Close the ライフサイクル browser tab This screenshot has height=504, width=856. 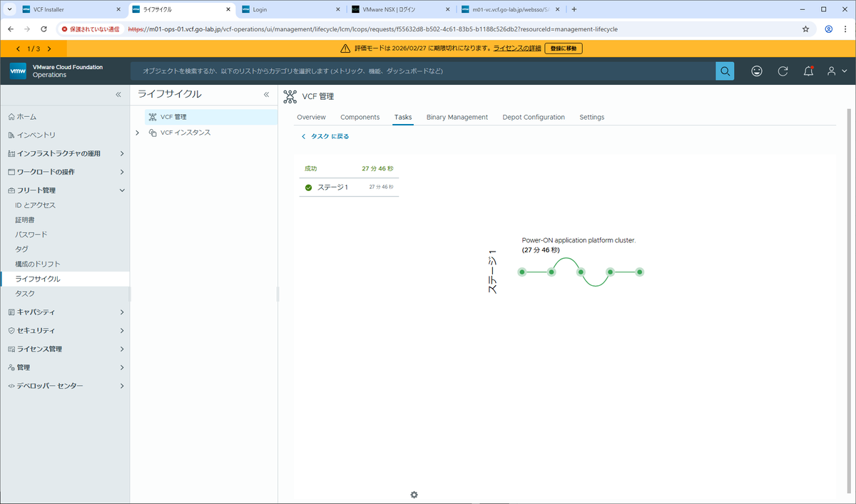click(228, 9)
